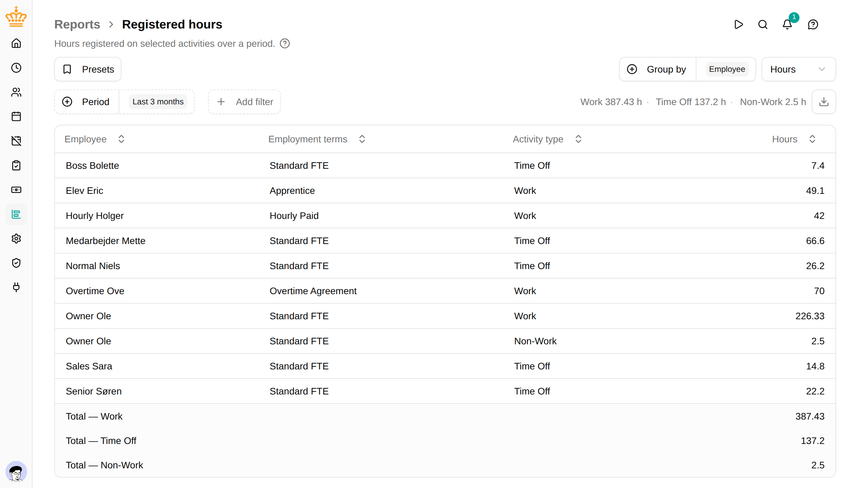
Task: Open the Employee group-by selector
Action: (x=727, y=69)
